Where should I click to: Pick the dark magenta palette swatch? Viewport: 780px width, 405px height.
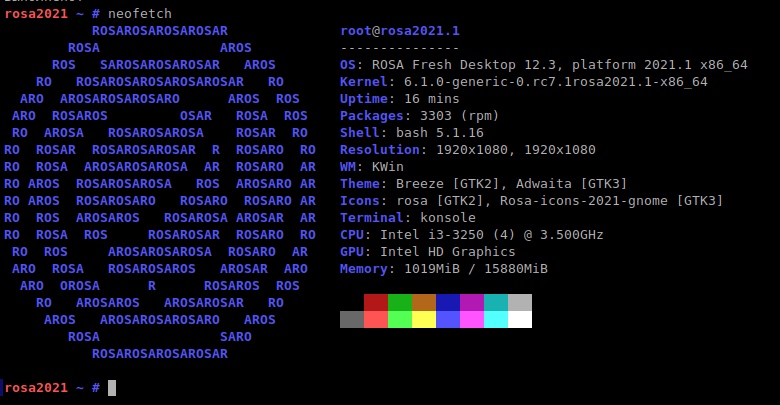pyautogui.click(x=472, y=303)
